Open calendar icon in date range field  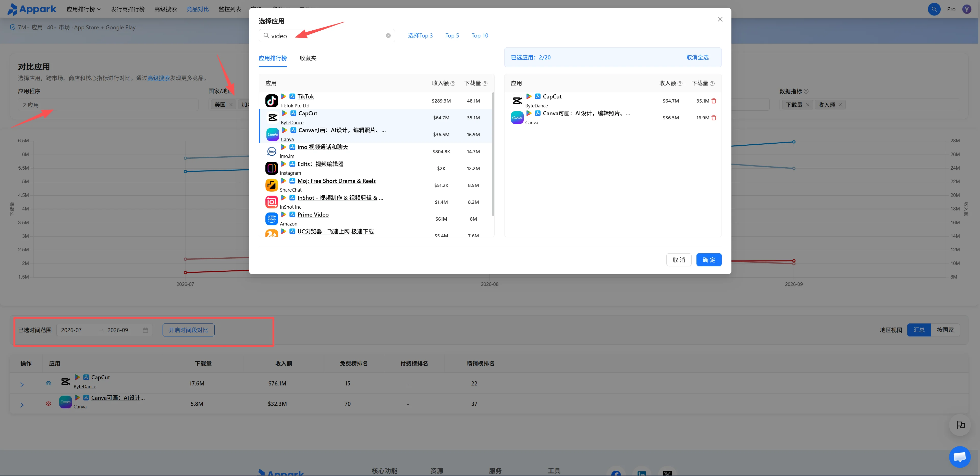[145, 330]
